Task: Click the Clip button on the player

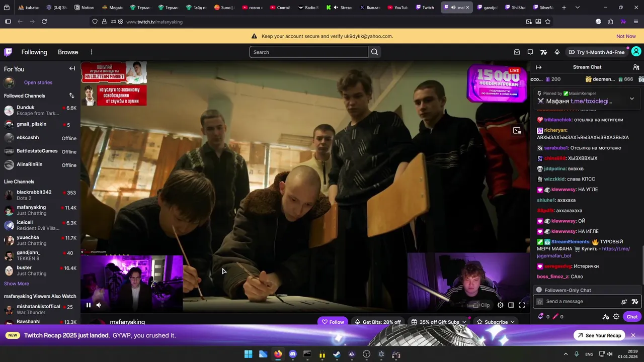Action: 481,305
